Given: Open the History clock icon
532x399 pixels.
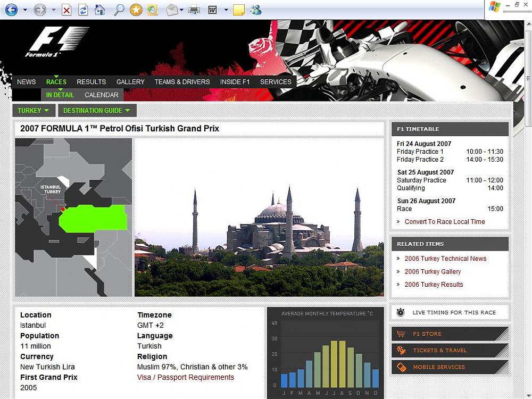Looking at the screenshot, I should pyautogui.click(x=152, y=10).
